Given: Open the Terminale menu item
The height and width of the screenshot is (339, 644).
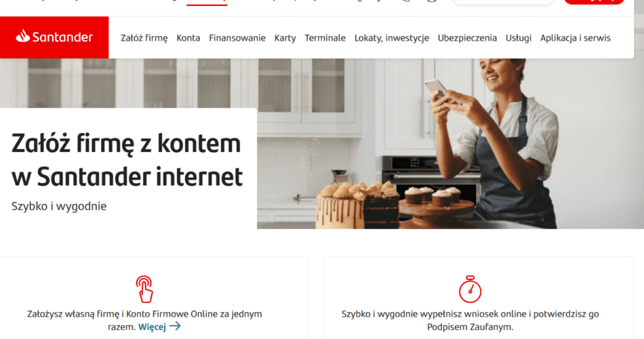Looking at the screenshot, I should tap(325, 38).
